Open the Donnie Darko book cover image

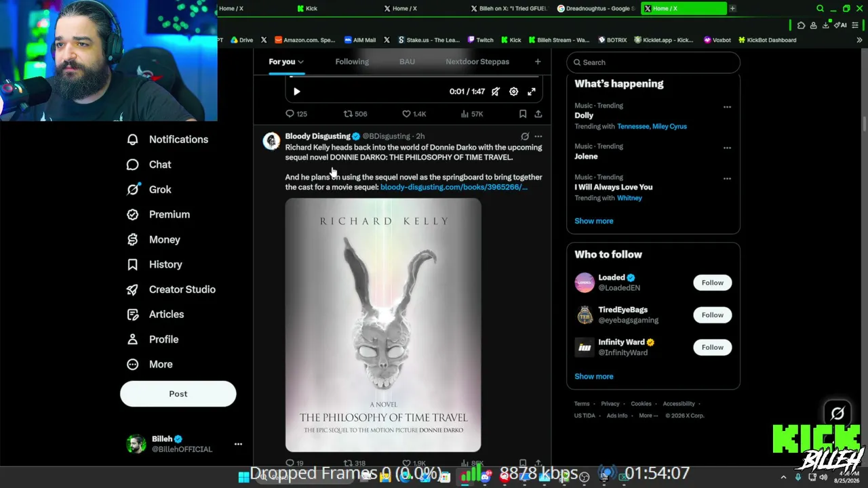point(383,325)
